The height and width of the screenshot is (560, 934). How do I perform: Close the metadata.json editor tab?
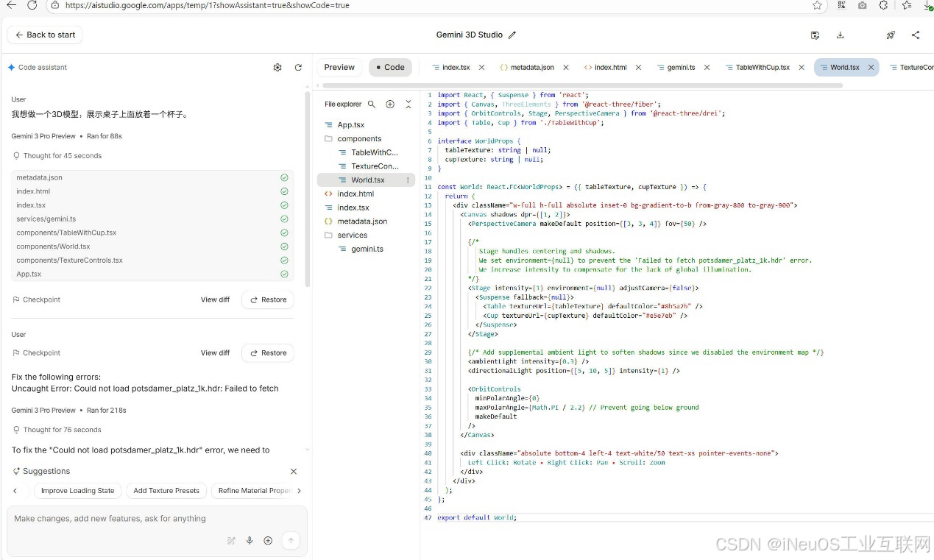click(x=566, y=67)
